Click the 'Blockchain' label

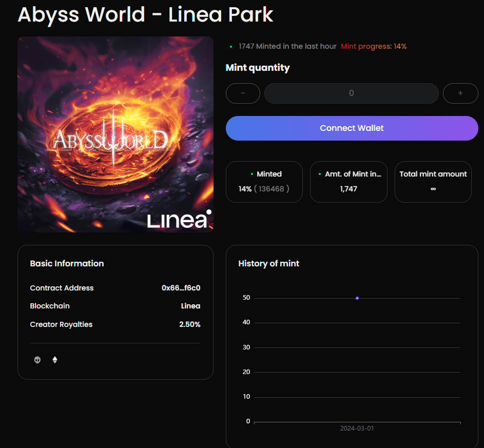click(50, 306)
